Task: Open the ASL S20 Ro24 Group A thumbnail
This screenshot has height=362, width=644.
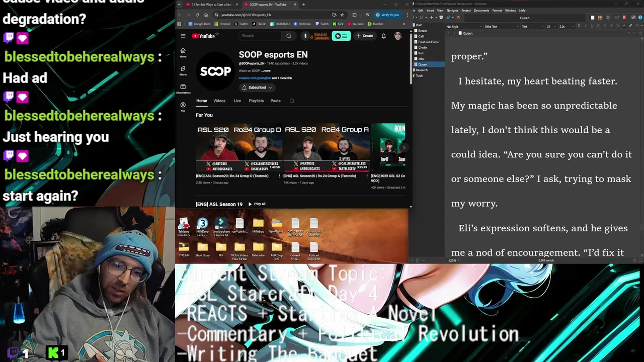Action: click(327, 148)
